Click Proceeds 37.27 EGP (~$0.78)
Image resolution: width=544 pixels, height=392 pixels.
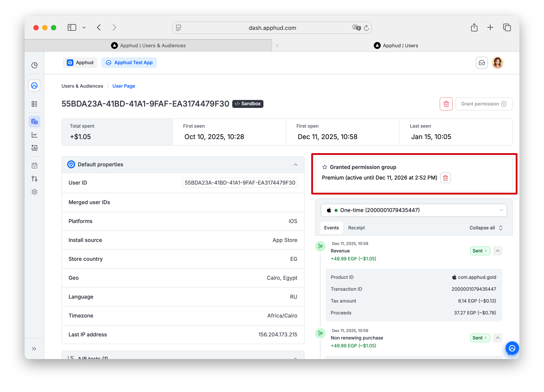coord(475,313)
